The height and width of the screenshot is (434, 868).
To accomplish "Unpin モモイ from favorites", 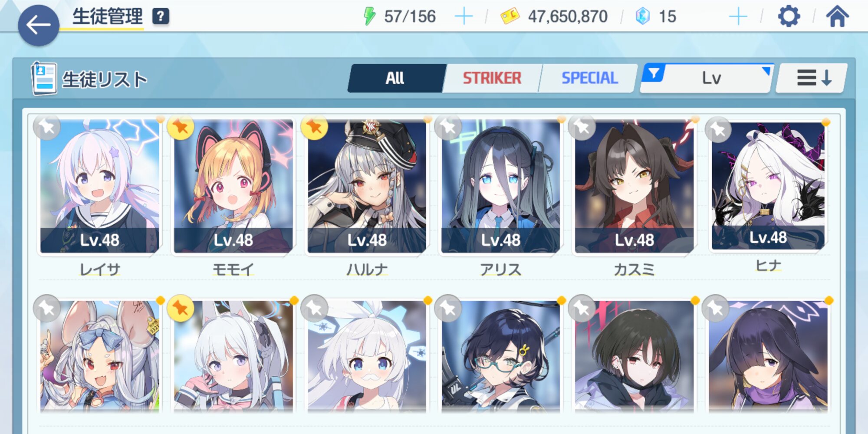I will click(180, 127).
